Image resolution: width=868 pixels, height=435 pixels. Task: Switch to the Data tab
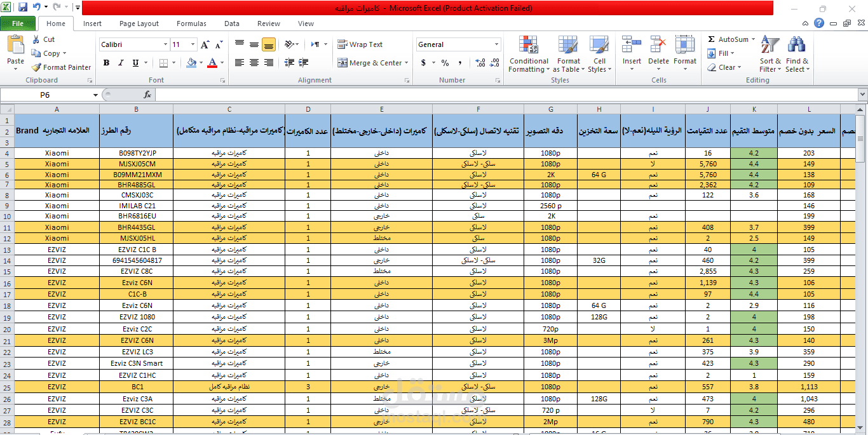pos(232,23)
